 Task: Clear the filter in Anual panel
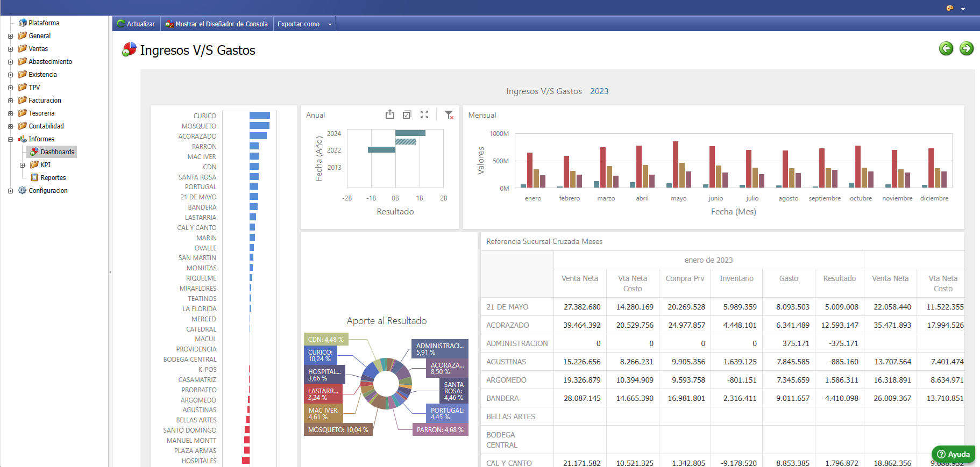(x=449, y=114)
